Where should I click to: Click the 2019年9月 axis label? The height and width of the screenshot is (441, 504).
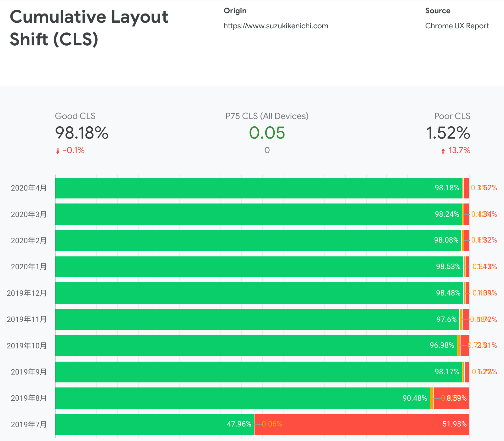point(29,372)
